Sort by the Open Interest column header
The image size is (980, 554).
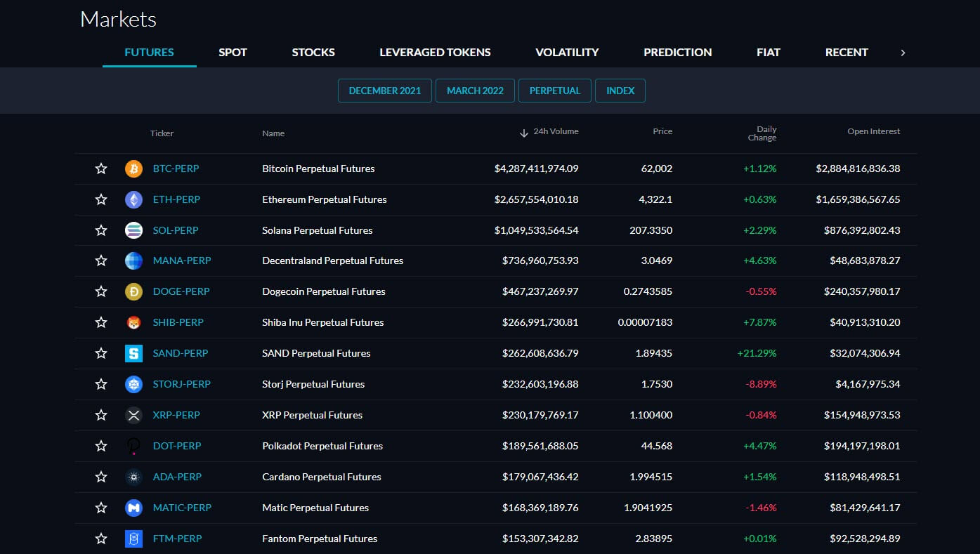pyautogui.click(x=874, y=131)
